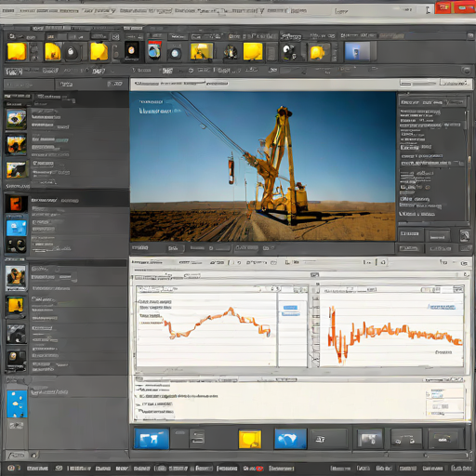Click the large blue button at bottom left
The height and width of the screenshot is (476, 476).
point(152,439)
